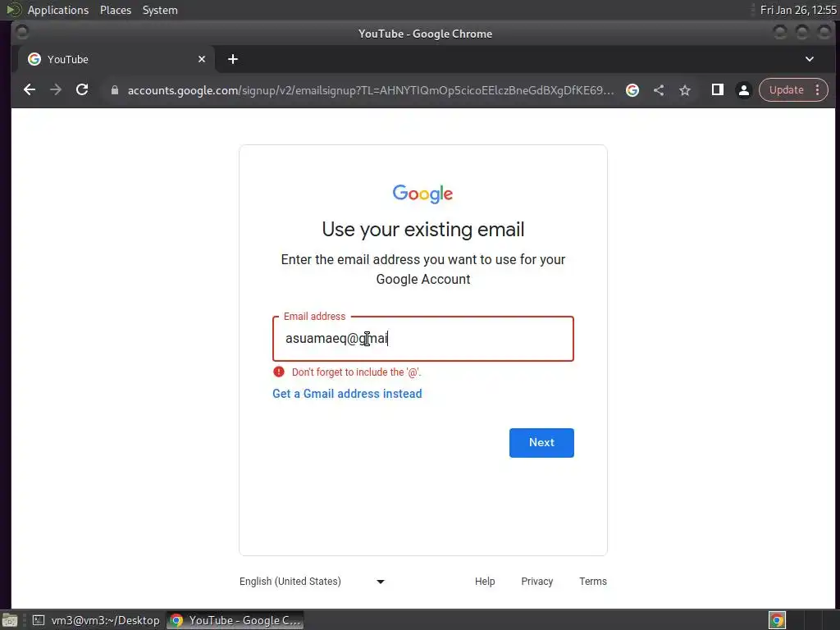This screenshot has height=630, width=840.
Task: Click the Applications menu logo icon
Action: (13, 10)
